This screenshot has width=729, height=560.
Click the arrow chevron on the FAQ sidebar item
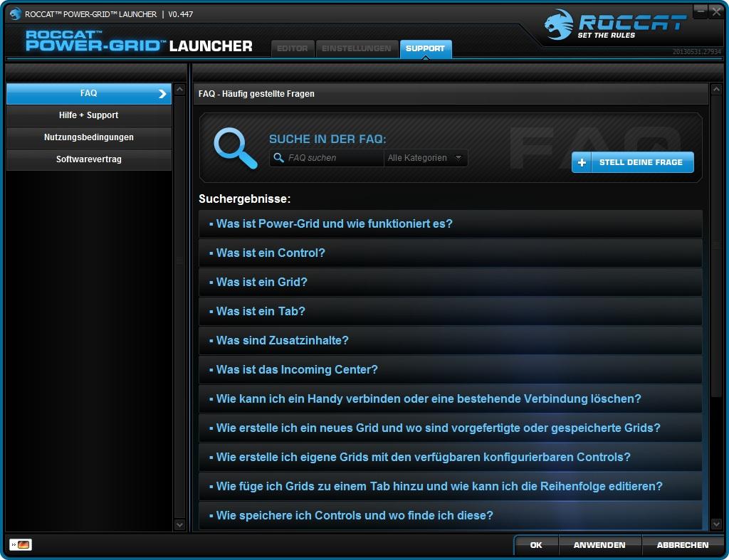[x=162, y=93]
